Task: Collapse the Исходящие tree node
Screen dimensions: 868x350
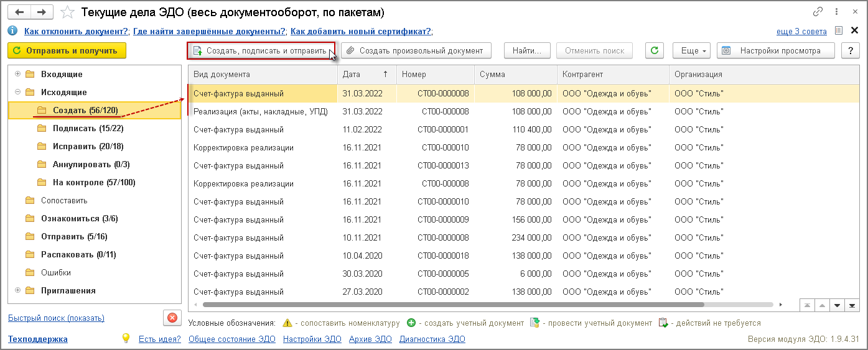Action: click(x=17, y=92)
